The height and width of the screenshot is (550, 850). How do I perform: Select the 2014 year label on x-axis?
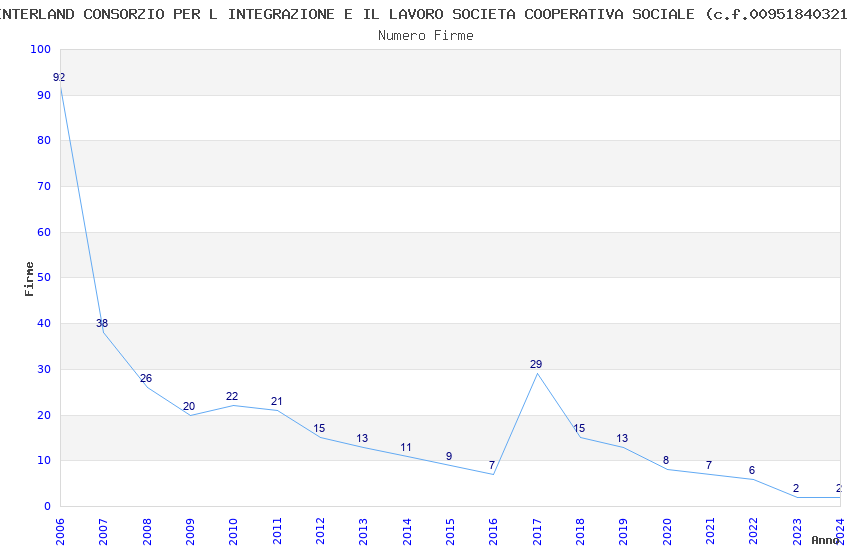coord(407,532)
